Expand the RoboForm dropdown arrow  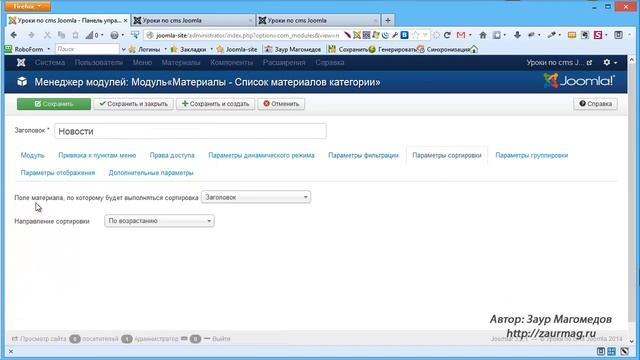49,49
